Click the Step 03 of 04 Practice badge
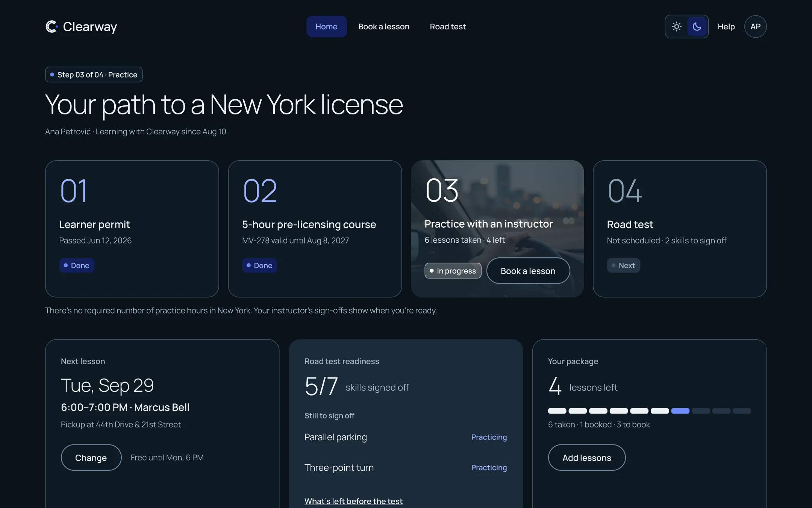This screenshot has width=812, height=508. click(x=94, y=75)
